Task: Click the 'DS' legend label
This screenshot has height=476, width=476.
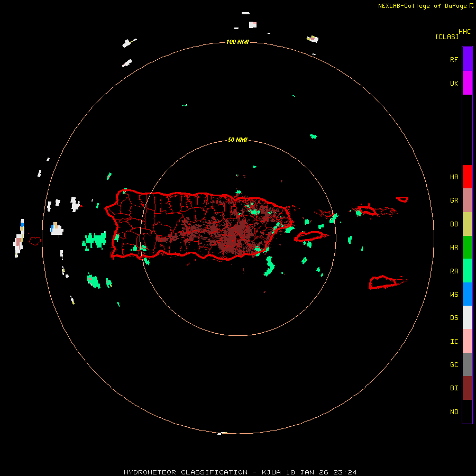Action: [x=454, y=318]
